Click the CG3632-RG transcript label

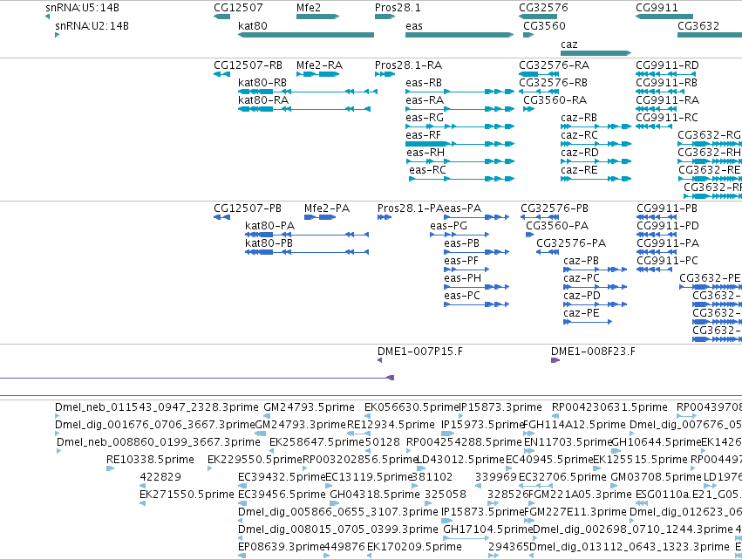(x=710, y=135)
